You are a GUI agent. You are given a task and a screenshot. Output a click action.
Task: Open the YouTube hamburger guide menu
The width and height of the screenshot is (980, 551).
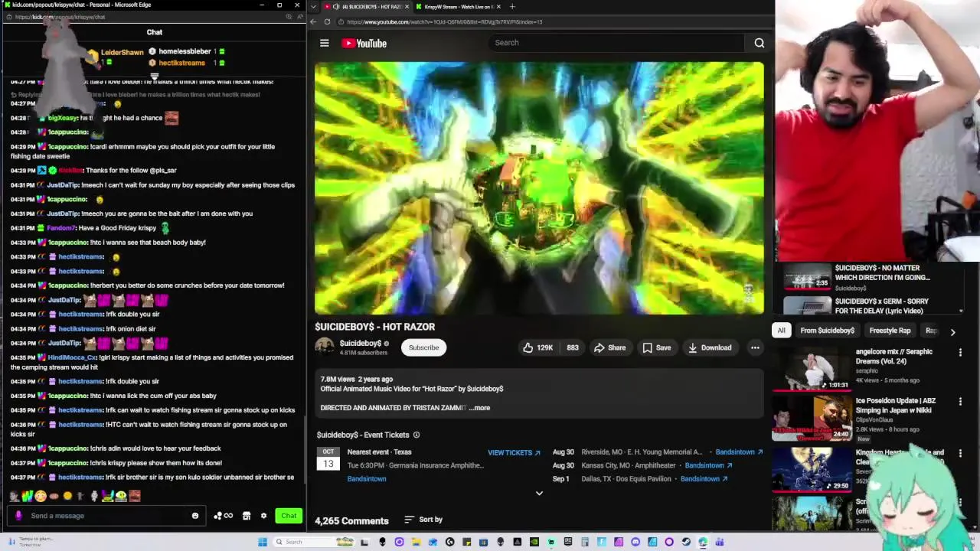click(325, 43)
